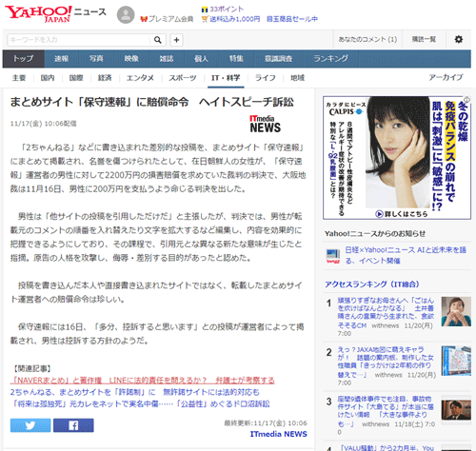
Task: Open the アーカイブ link
Action: pyautogui.click(x=446, y=77)
